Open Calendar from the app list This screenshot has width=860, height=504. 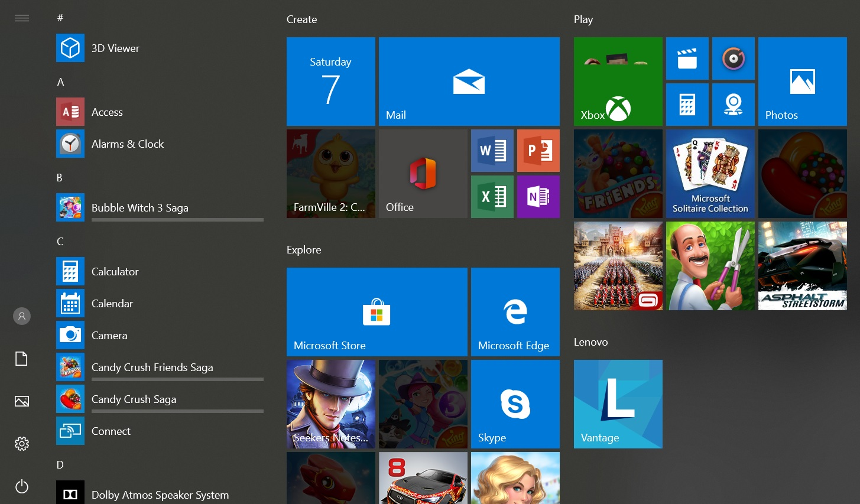(x=160, y=303)
